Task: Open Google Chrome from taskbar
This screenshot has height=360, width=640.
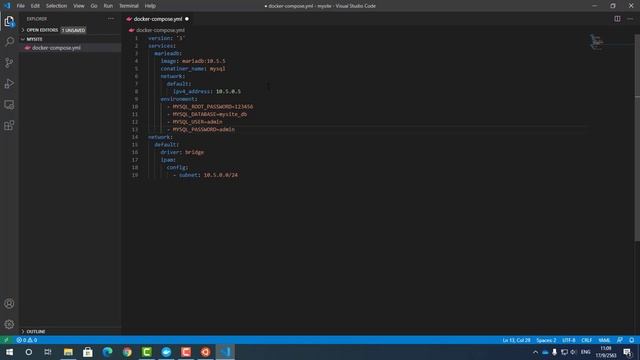Action: [127, 352]
